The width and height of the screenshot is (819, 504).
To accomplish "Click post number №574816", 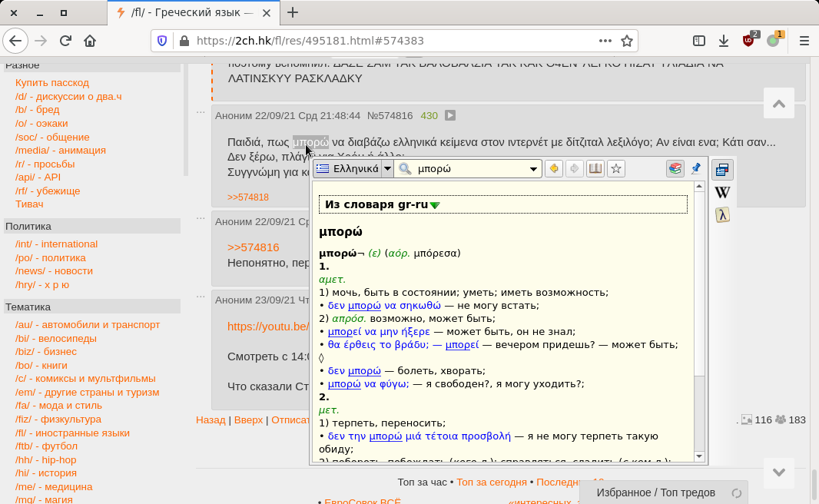I will (x=390, y=115).
